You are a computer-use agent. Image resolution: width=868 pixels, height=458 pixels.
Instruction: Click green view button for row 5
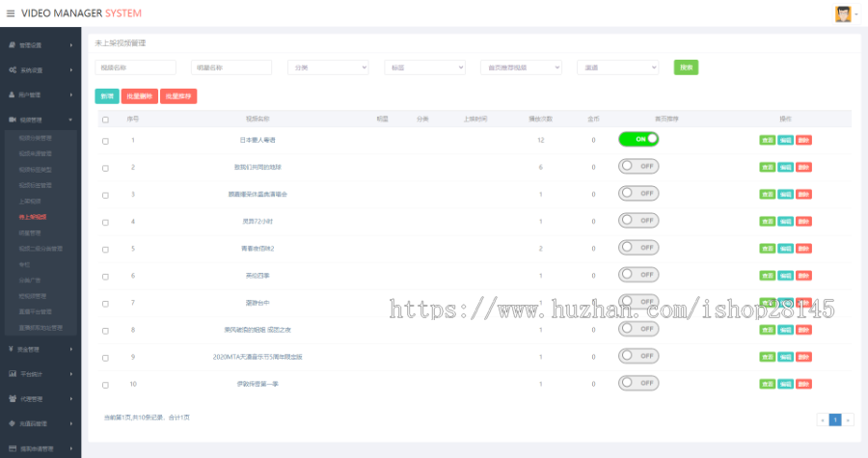[x=768, y=249]
